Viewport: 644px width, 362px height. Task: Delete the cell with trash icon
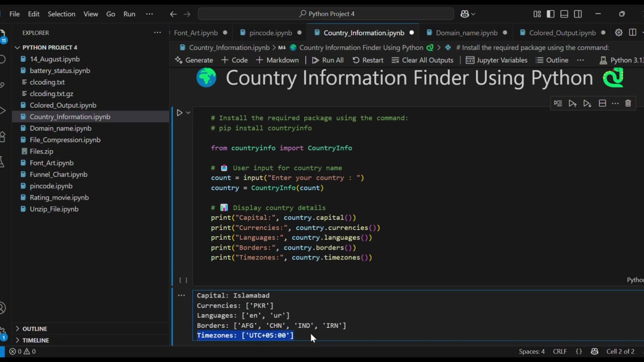tap(628, 103)
